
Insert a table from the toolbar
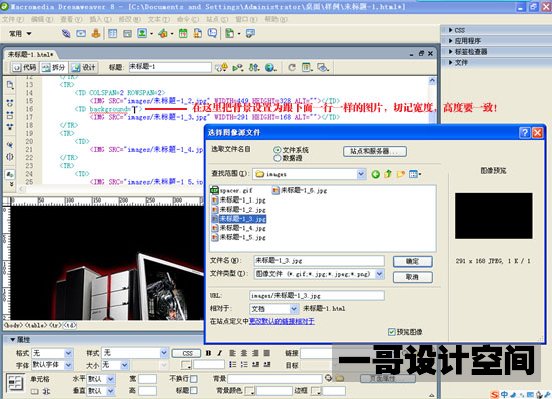click(x=113, y=34)
